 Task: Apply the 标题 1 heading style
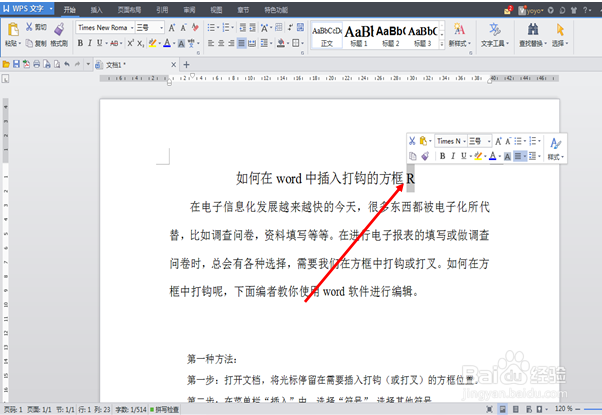359,36
